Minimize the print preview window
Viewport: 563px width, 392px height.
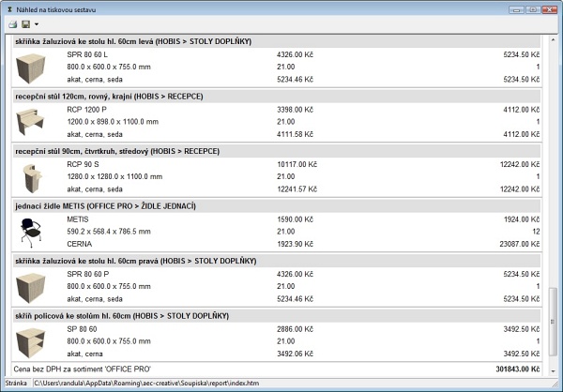[x=516, y=9]
